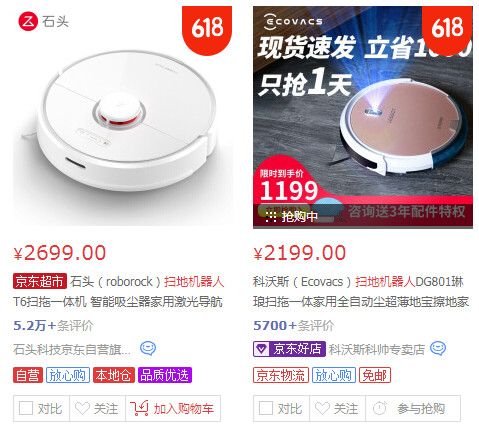Viewport: 479px width, 425px height.
Task: Visit the 科沃斯科帅专卖店 store link
Action: pos(377,349)
